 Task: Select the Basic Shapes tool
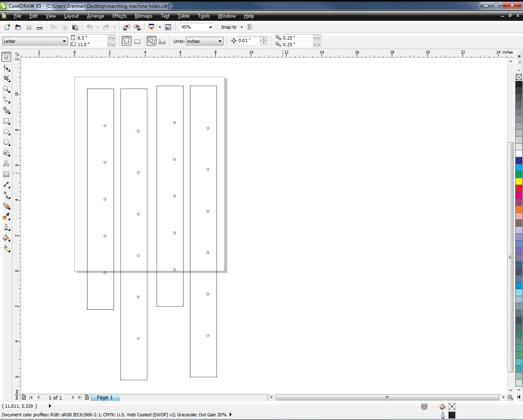click(6, 153)
